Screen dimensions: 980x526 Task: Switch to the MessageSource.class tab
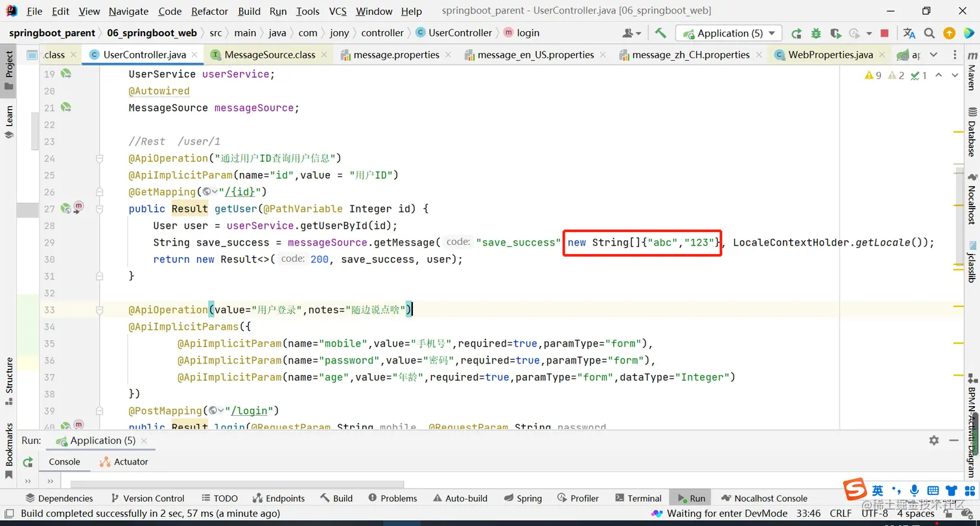coord(268,55)
